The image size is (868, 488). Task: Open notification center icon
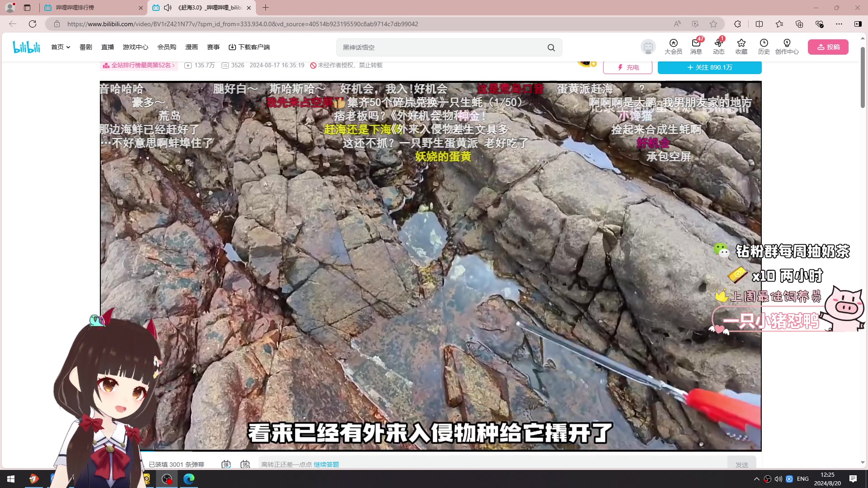pyautogui.click(x=853, y=479)
